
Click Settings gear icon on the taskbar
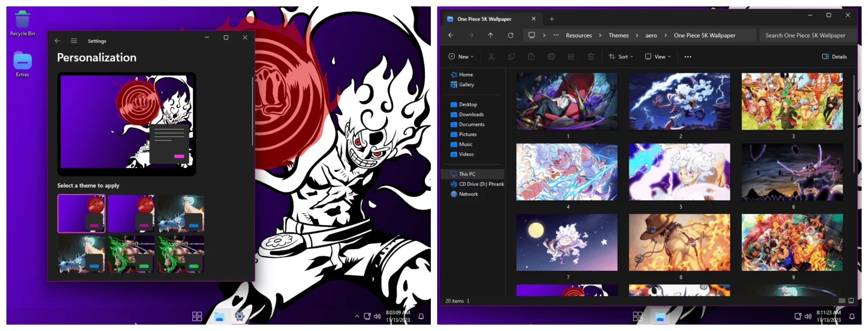click(x=240, y=317)
